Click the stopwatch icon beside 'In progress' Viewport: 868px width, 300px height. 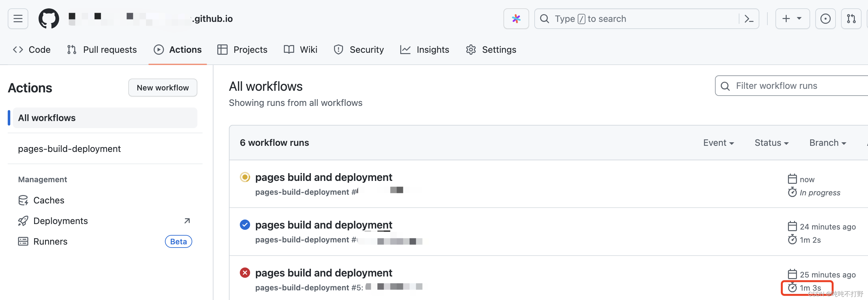point(792,192)
